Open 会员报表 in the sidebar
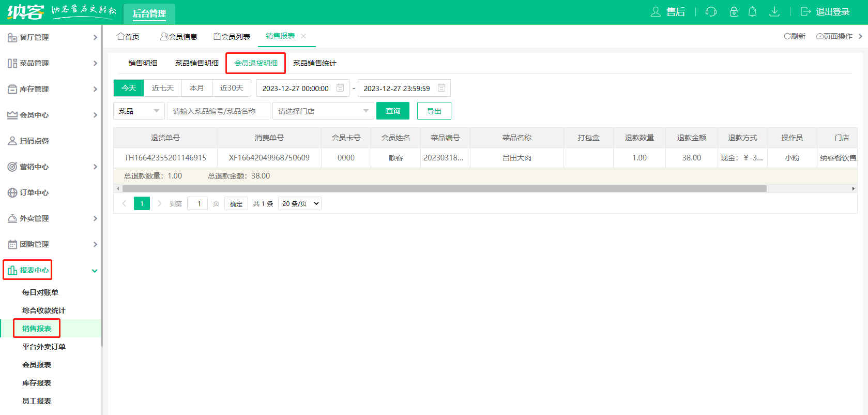The image size is (868, 415). [x=37, y=365]
